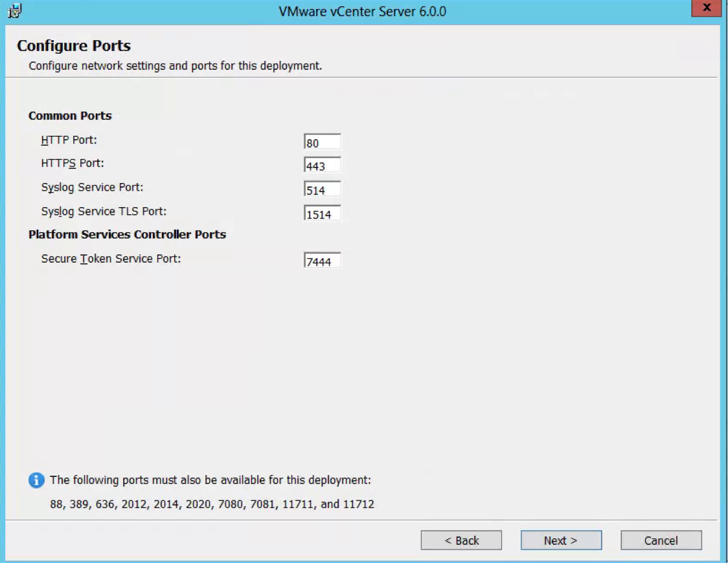Viewport: 728px width, 563px height.
Task: Click the blue information icon
Action: (x=37, y=480)
